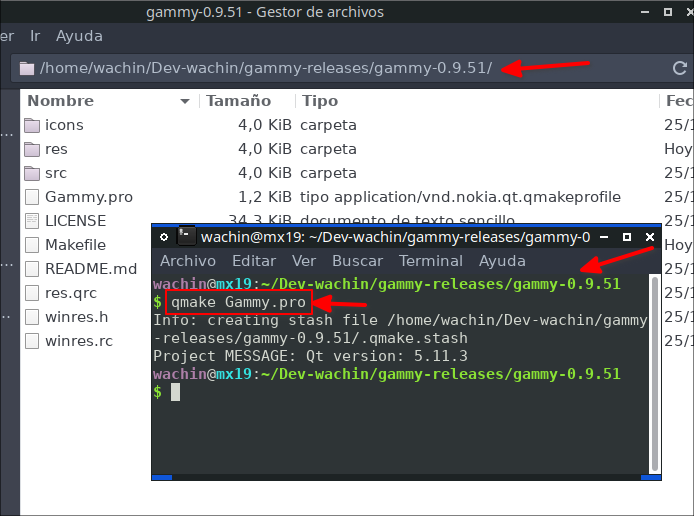Click the Makefile file icon
The image size is (694, 516).
[32, 245]
